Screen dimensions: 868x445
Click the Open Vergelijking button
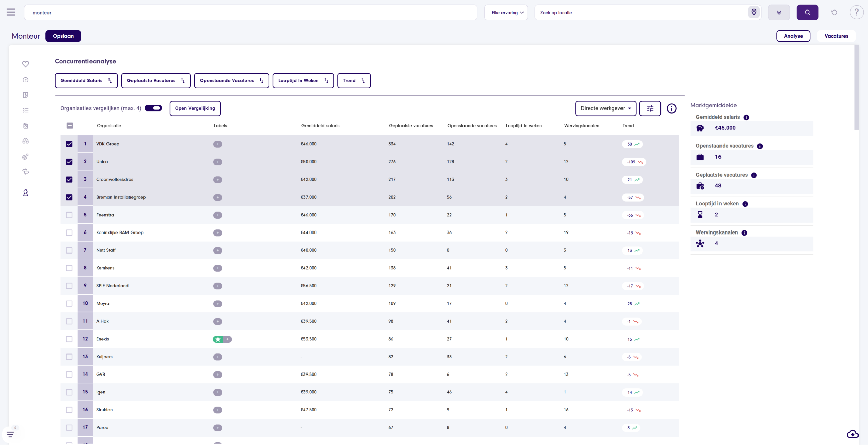click(195, 108)
